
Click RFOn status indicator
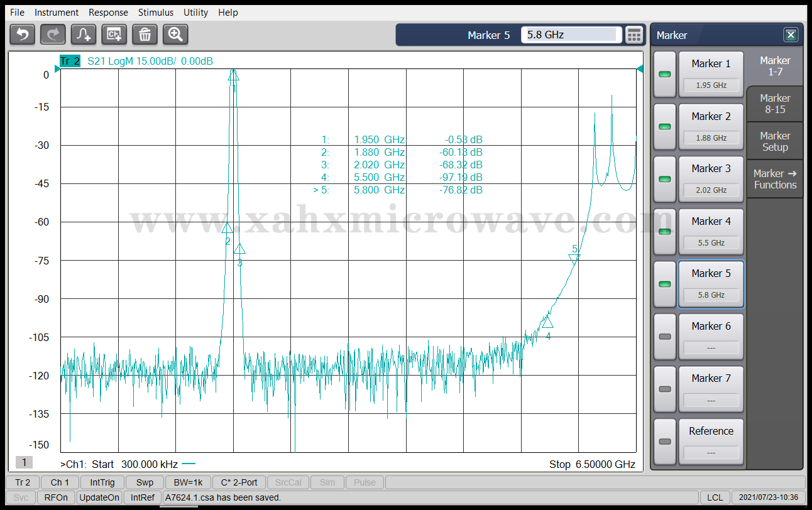(56, 497)
